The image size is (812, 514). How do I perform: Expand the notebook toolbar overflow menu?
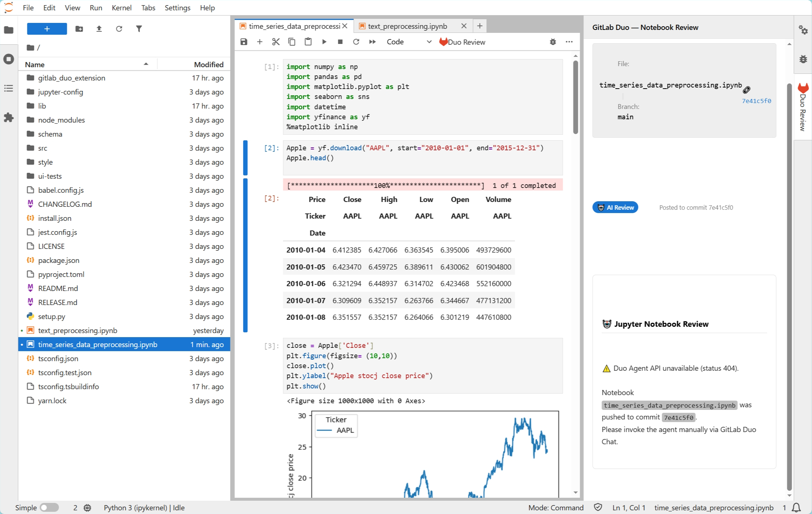pos(569,42)
